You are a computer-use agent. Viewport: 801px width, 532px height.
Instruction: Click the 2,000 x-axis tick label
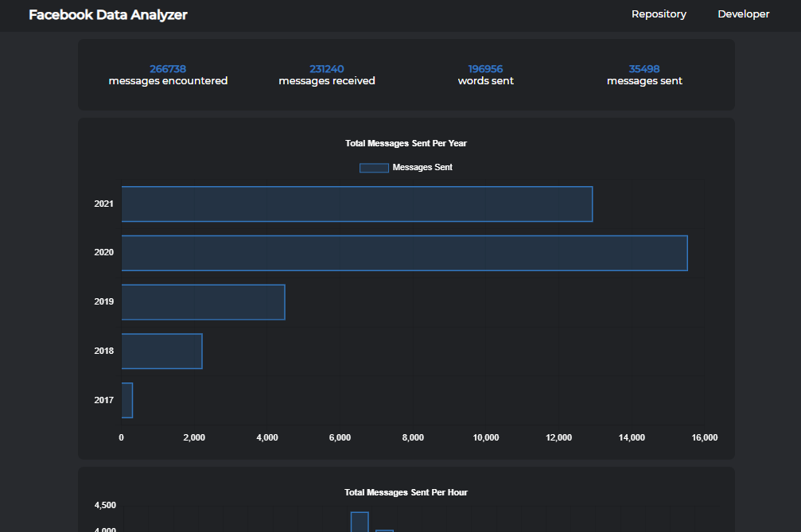(194, 437)
